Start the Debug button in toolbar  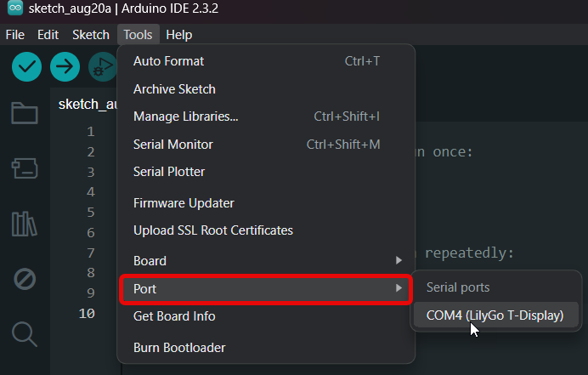pos(102,67)
